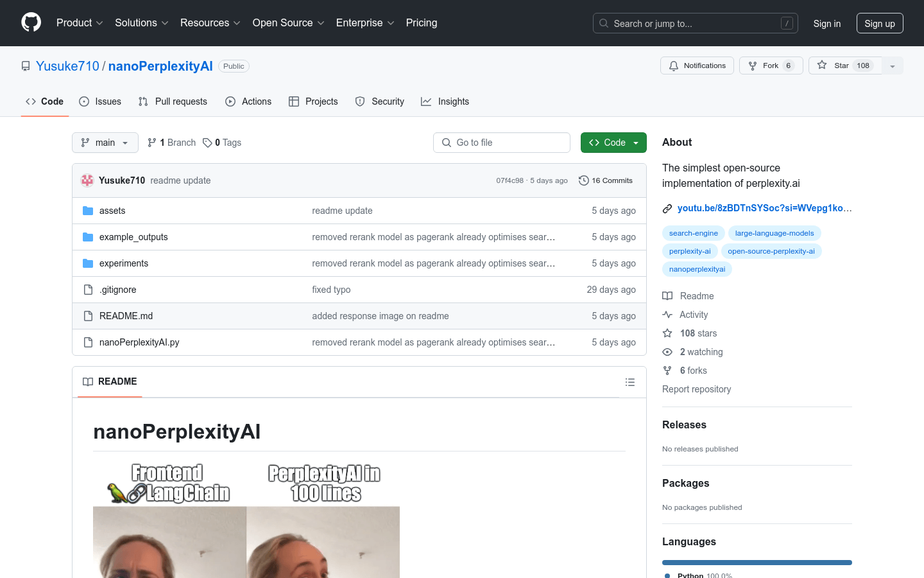Click the Yusuke710 avatar in commit header

[x=87, y=180]
